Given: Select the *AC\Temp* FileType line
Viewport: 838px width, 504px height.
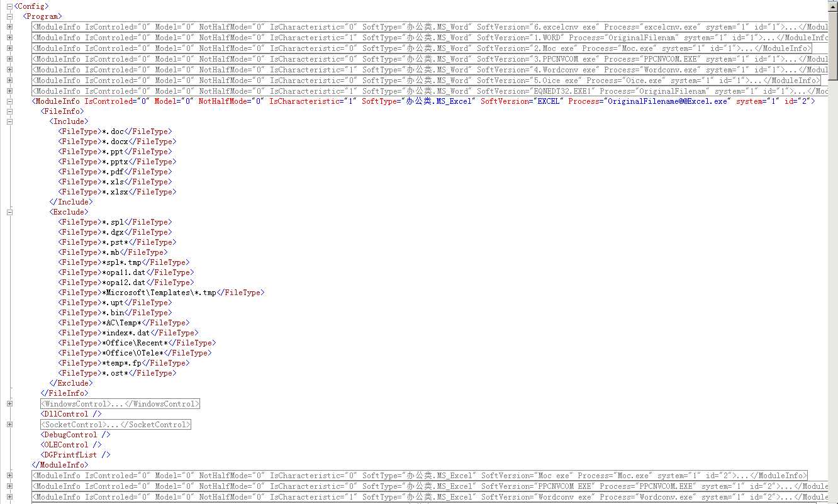Looking at the screenshot, I should pos(124,323).
